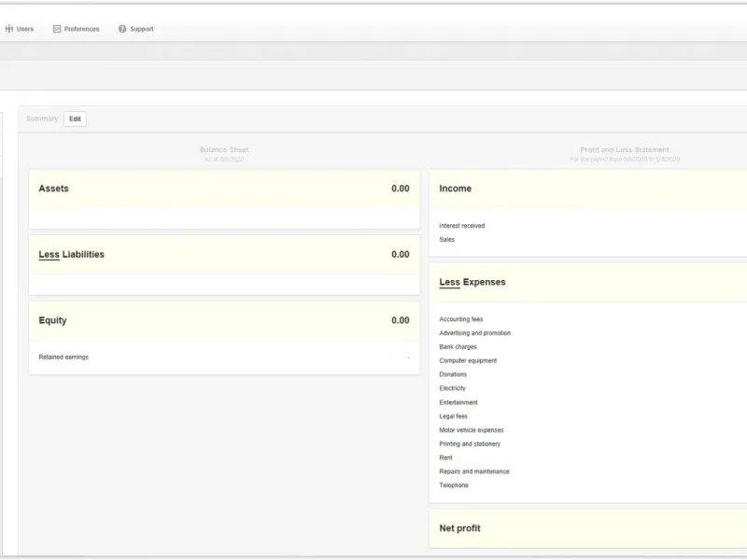Screen dimensions: 747x560
Task: Select the Bank charges expense line
Action: click(458, 347)
